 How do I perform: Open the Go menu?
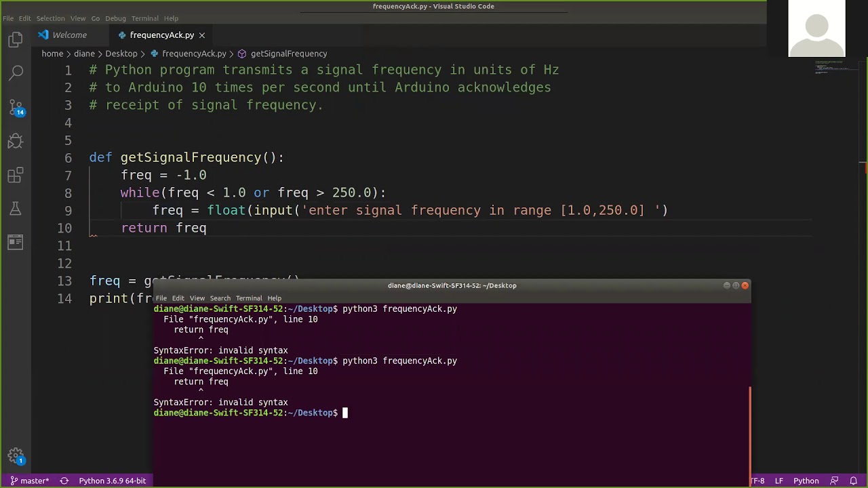[96, 18]
